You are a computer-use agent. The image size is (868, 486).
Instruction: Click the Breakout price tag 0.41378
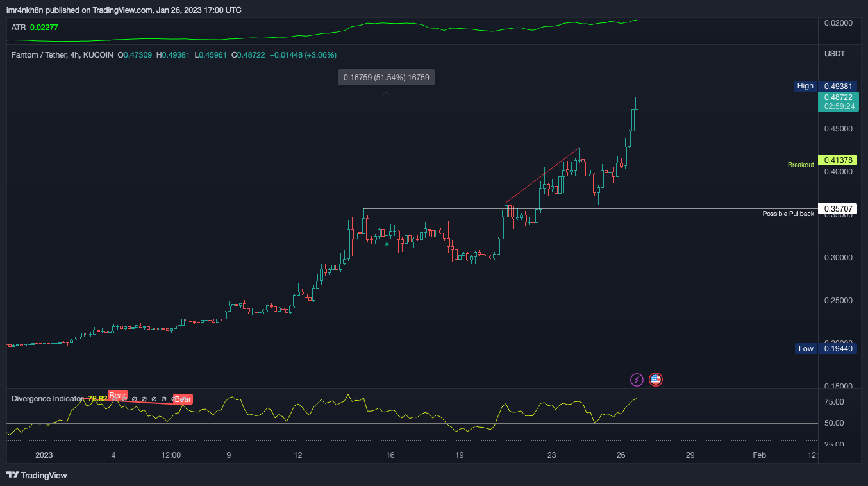click(x=839, y=160)
